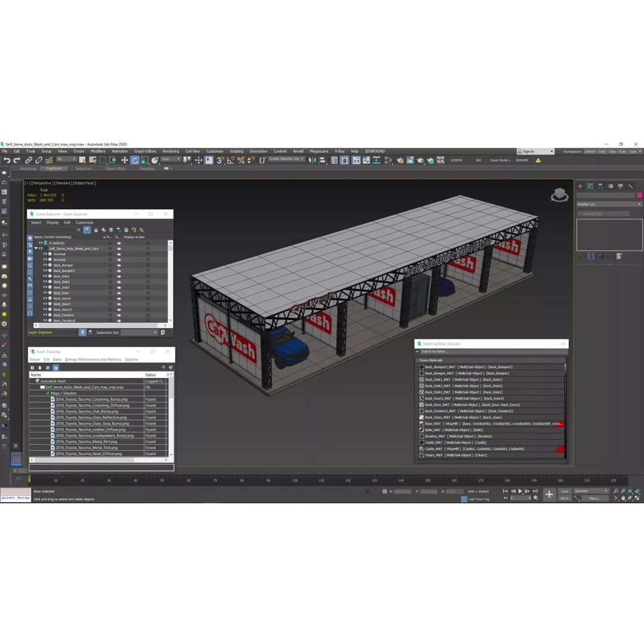The width and height of the screenshot is (644, 644).
Task: Open the All selection filter dropdown
Action: click(x=67, y=159)
